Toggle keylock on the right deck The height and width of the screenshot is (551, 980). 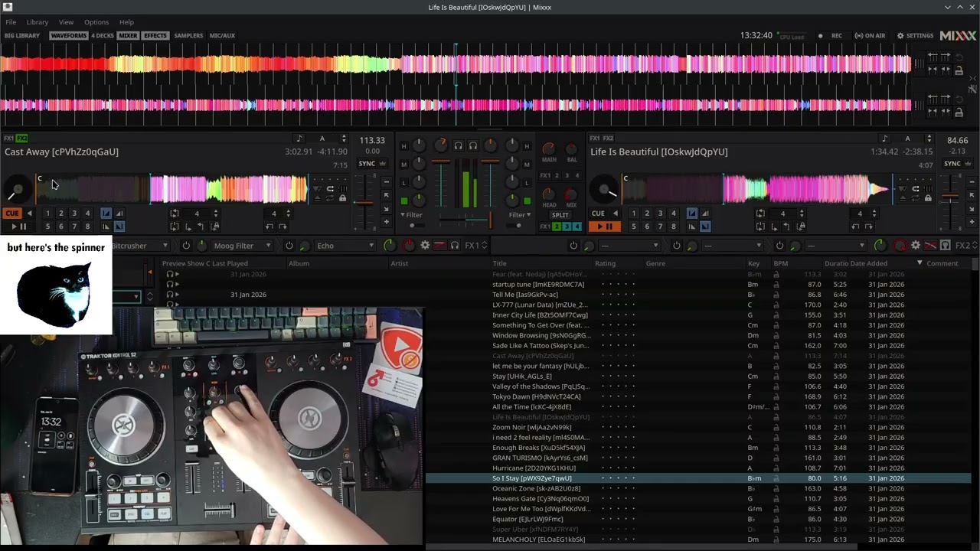tap(928, 198)
